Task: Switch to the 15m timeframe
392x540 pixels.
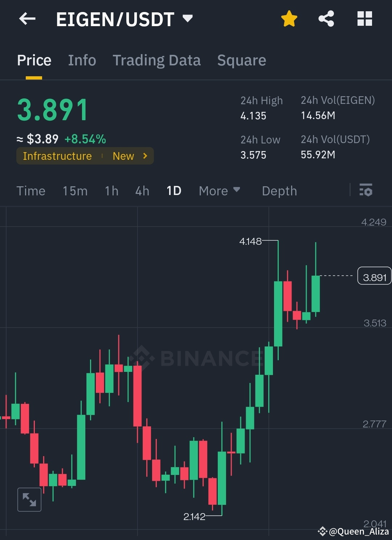Action: (75, 190)
